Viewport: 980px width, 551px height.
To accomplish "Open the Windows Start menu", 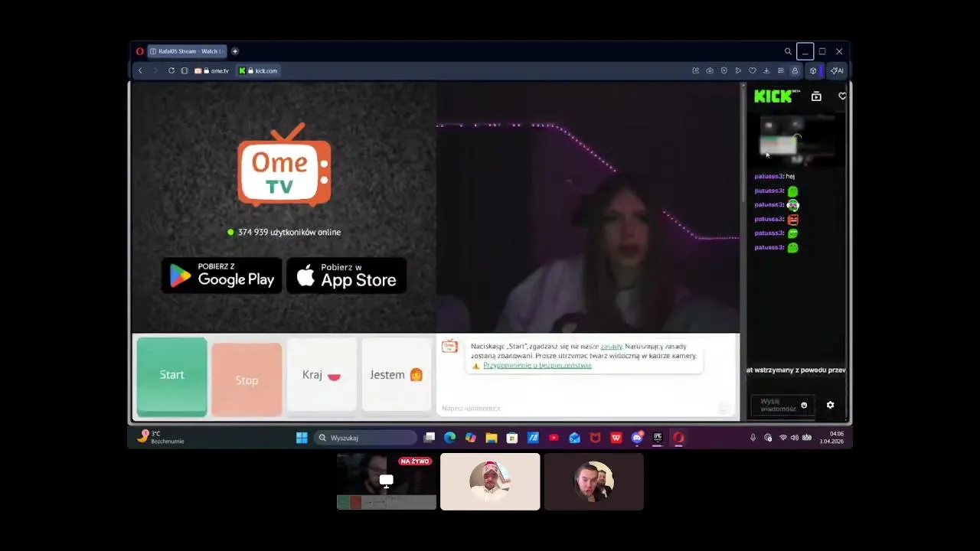I will 302,438.
